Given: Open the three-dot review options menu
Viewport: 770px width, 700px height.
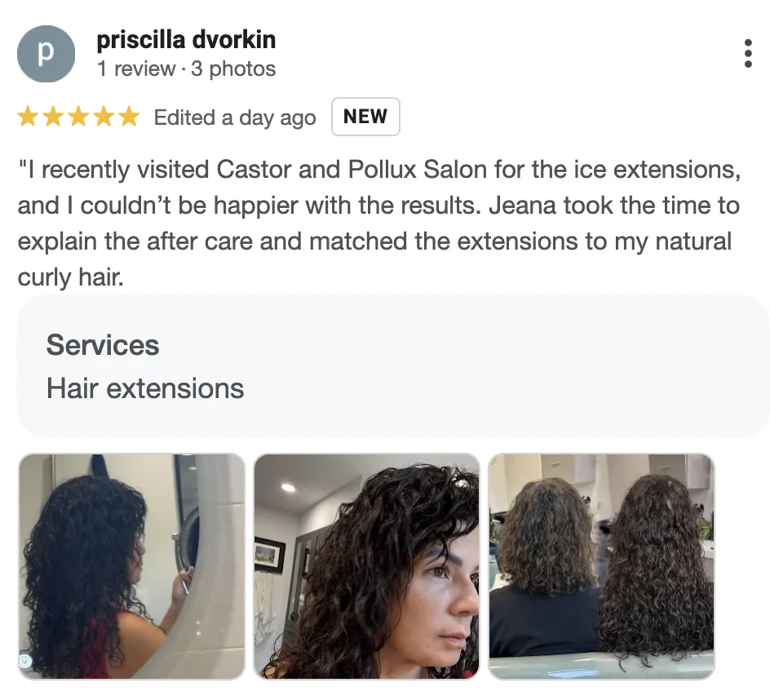Looking at the screenshot, I should pos(748,53).
